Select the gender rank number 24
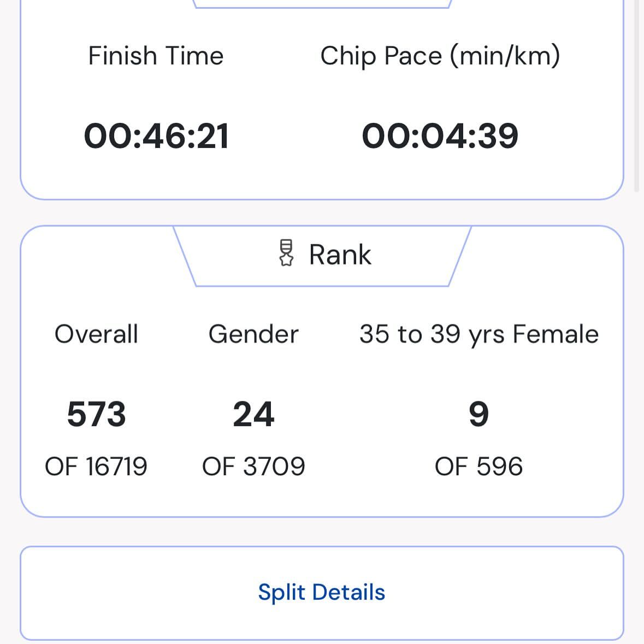Image resolution: width=644 pixels, height=644 pixels. [253, 414]
